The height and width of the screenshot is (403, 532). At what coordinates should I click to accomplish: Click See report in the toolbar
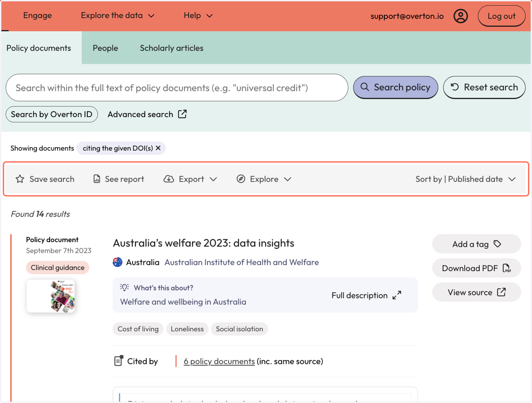[118, 179]
